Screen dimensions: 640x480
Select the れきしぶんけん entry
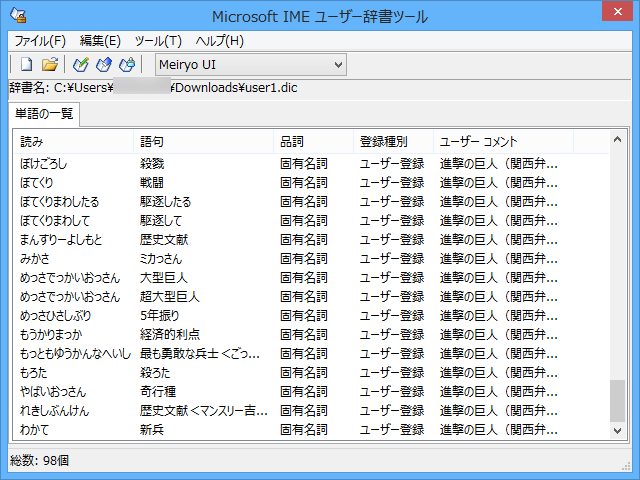54,411
